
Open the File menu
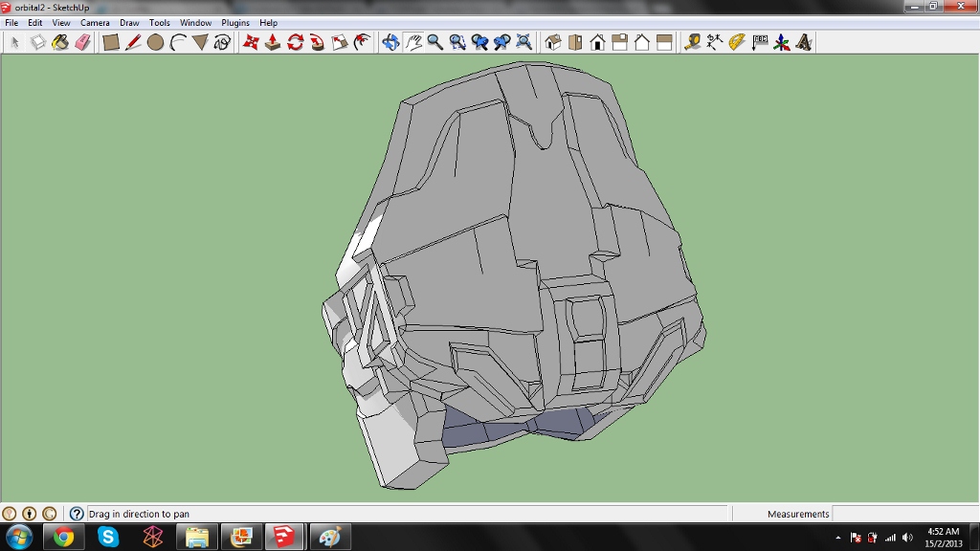(x=11, y=23)
